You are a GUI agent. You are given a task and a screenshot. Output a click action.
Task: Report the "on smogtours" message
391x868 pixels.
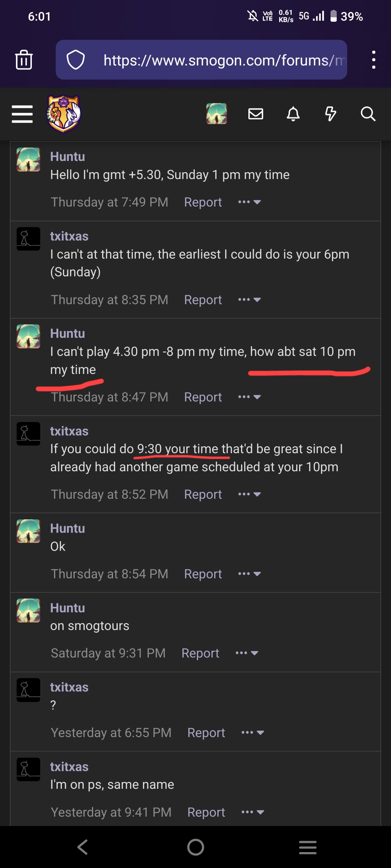coord(200,653)
